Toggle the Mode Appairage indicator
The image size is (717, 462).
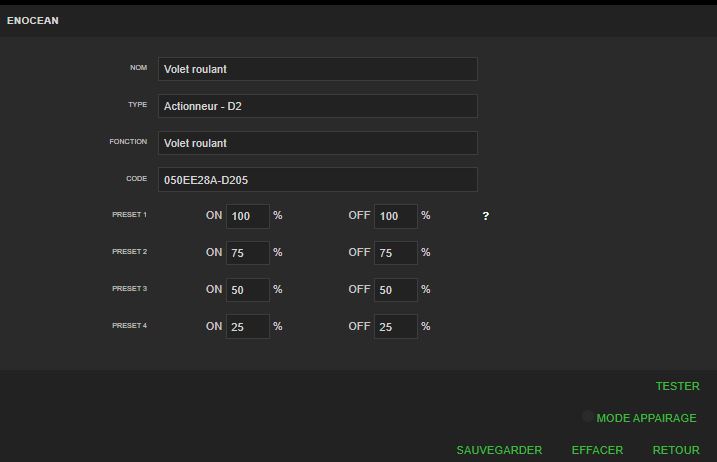pyautogui.click(x=588, y=417)
